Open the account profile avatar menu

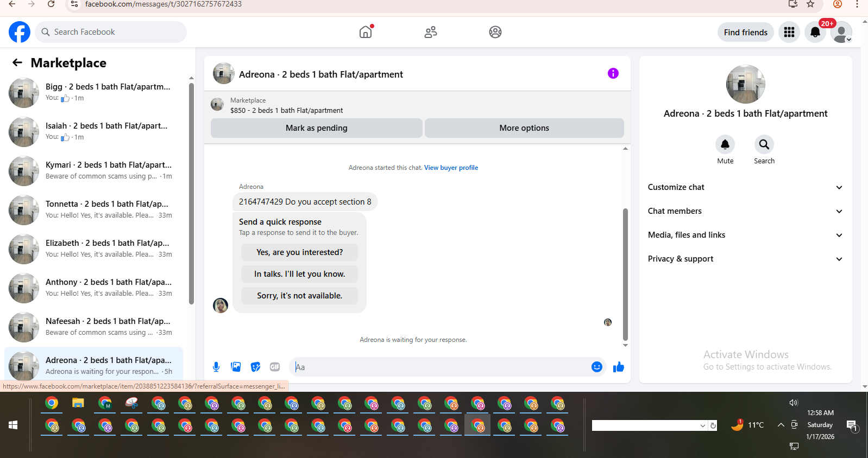tap(841, 32)
